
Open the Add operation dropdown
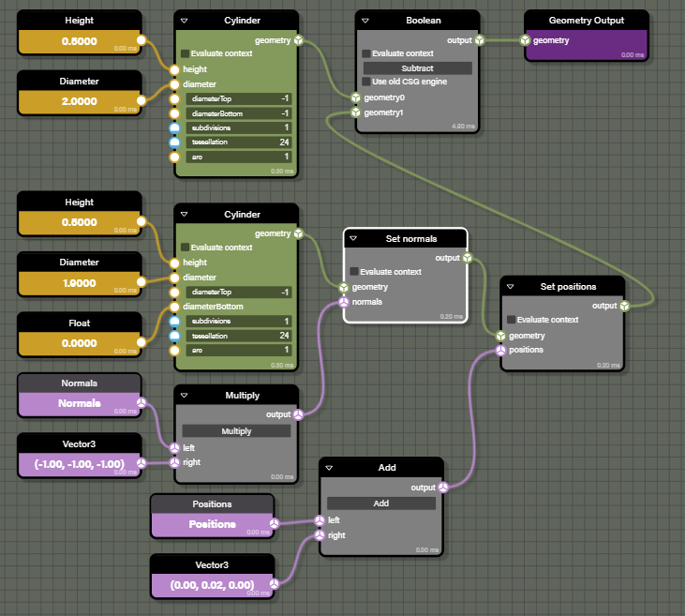tap(381, 503)
